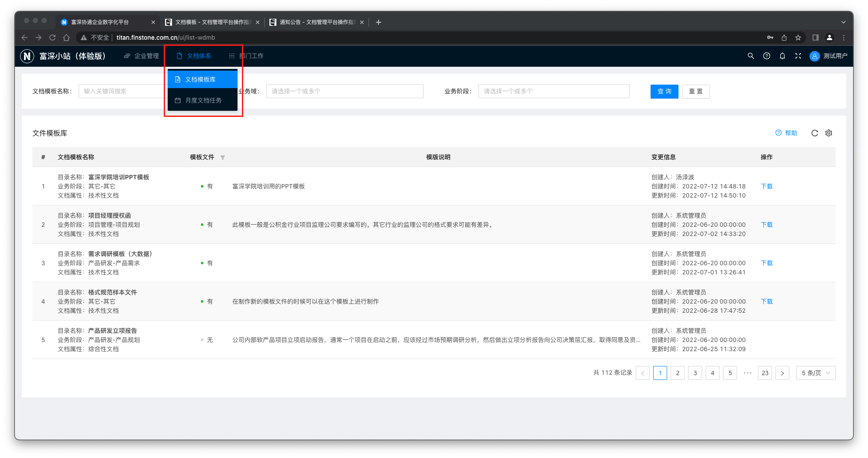Click the pagination ellipsis jump control
Viewport: 868px width, 458px height.
click(747, 373)
